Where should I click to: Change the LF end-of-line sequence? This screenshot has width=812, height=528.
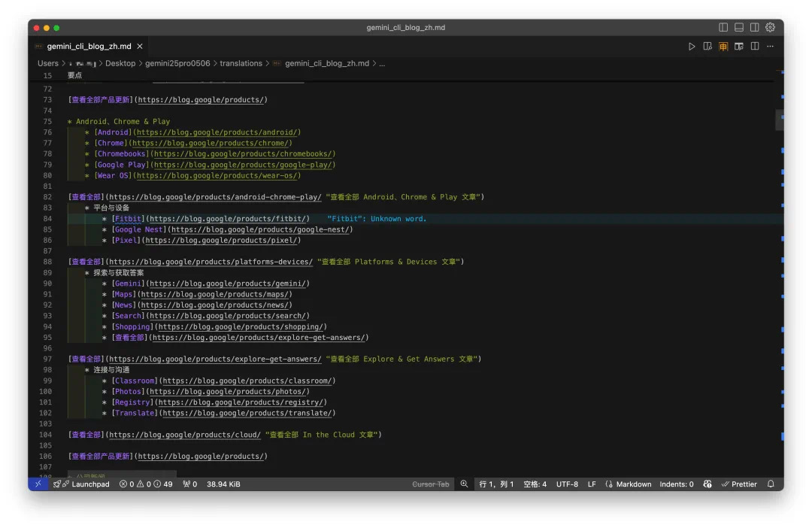coord(592,484)
